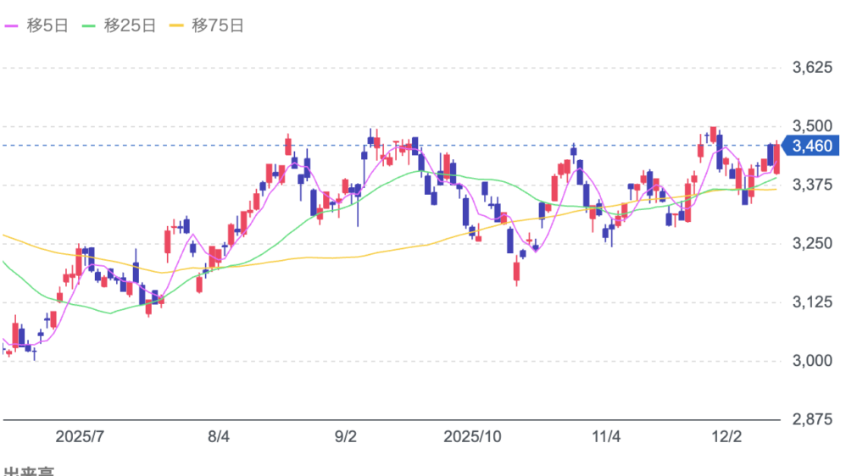Select the 2025/7 date label on x-axis
This screenshot has height=476, width=868.
tap(80, 437)
